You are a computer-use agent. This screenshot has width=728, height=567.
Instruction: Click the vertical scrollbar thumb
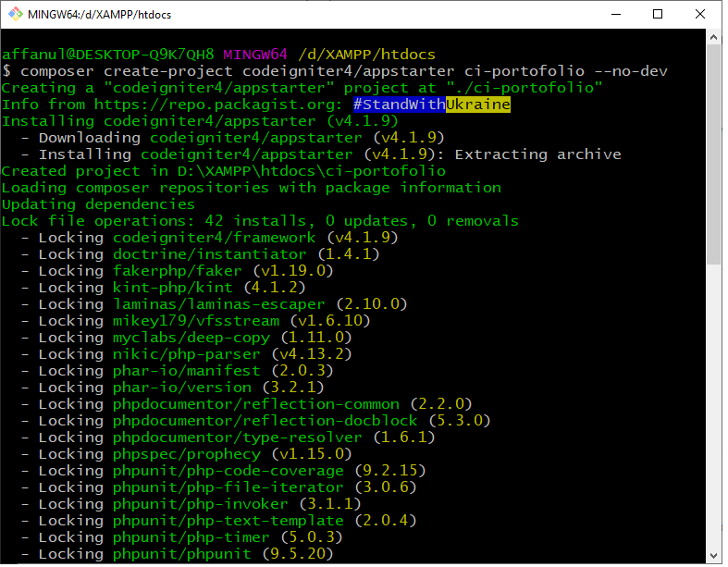click(x=714, y=155)
